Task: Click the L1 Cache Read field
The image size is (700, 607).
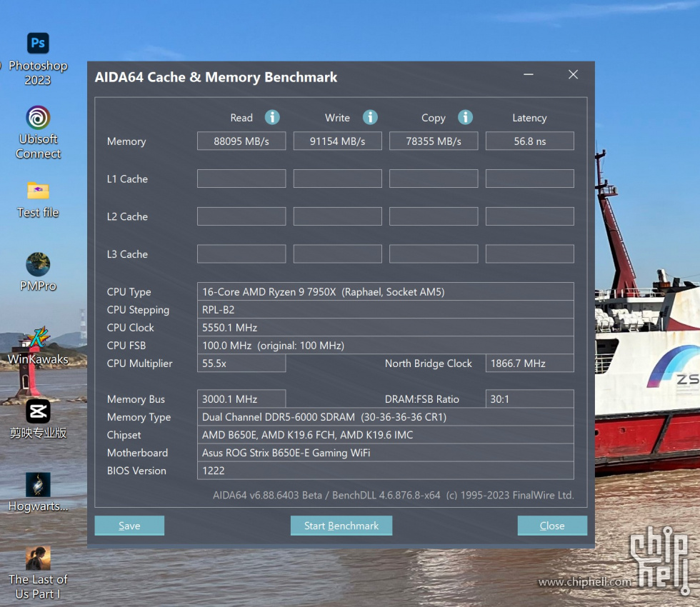Action: (241, 179)
